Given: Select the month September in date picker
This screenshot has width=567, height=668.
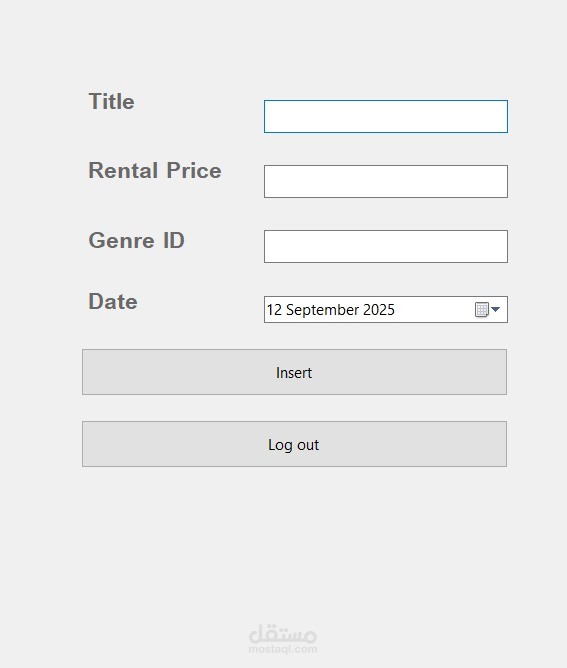Looking at the screenshot, I should click(x=322, y=310).
